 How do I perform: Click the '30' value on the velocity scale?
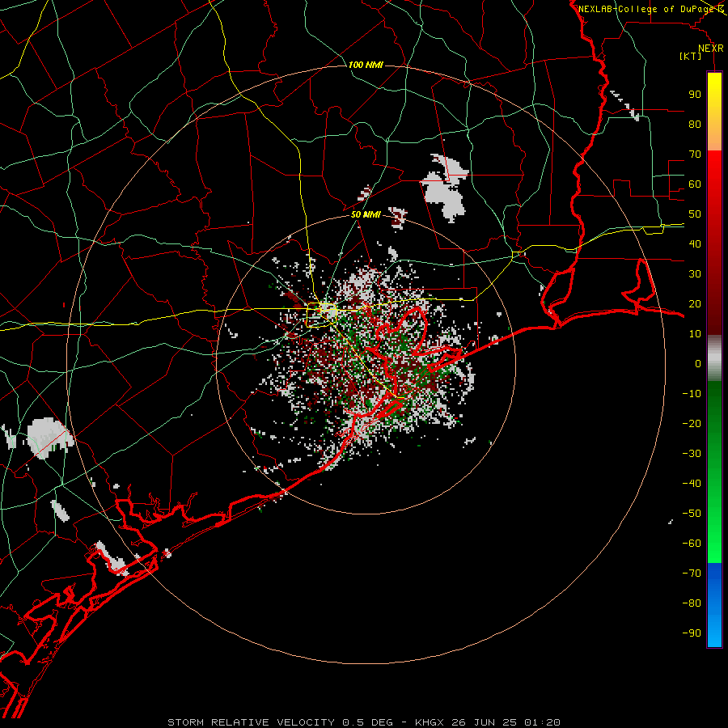pos(695,274)
